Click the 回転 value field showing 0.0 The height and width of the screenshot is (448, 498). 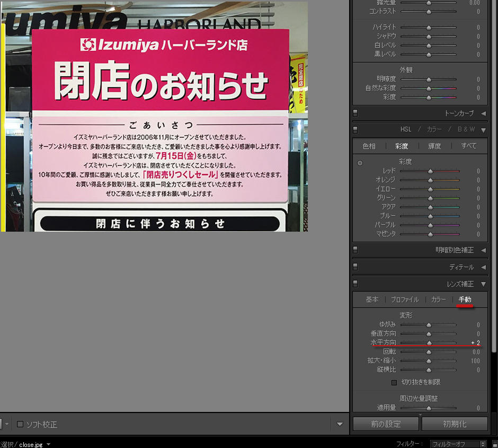coord(476,352)
